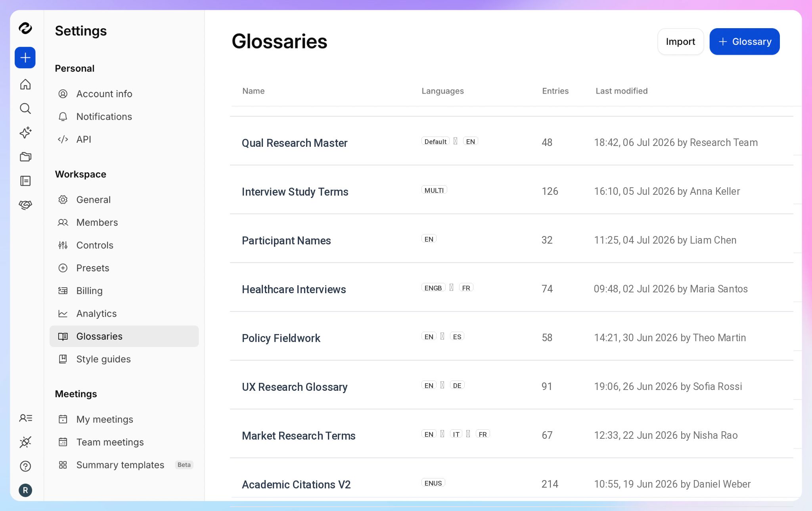This screenshot has width=812, height=511.
Task: Click the My meetings calendar icon
Action: click(x=63, y=419)
